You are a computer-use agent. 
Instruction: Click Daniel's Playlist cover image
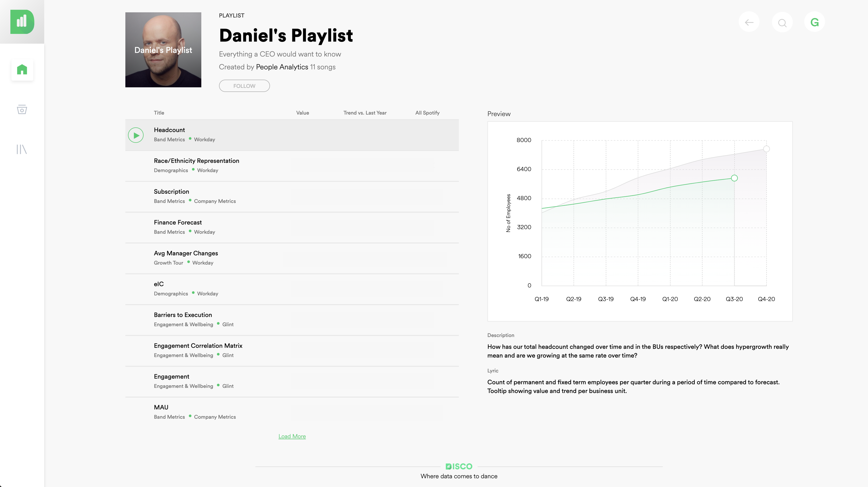pos(163,50)
